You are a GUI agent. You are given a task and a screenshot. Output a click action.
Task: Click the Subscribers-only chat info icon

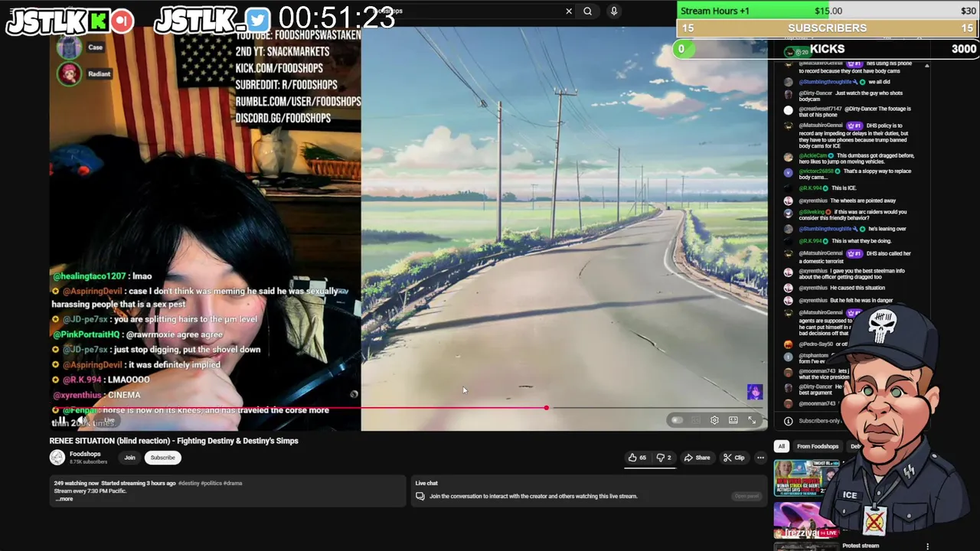788,421
